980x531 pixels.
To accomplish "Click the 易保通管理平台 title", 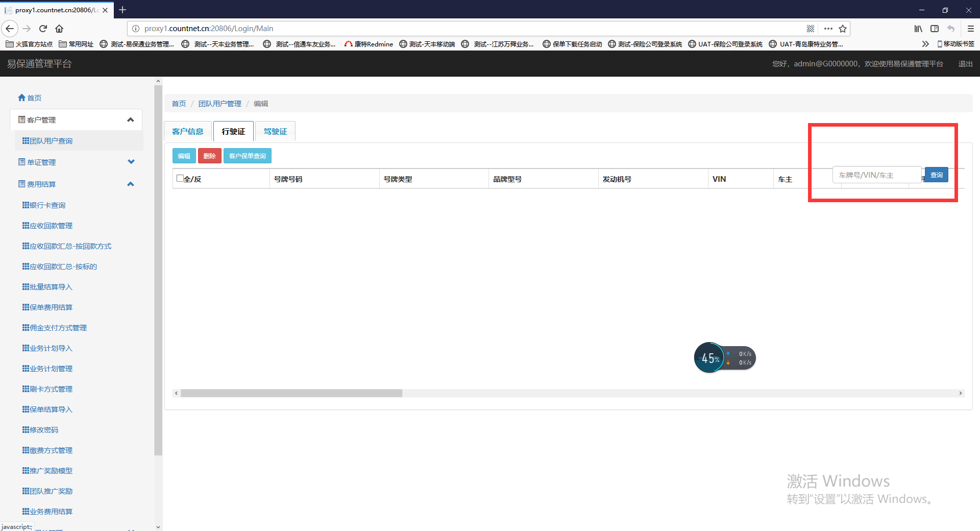I will 39,64.
